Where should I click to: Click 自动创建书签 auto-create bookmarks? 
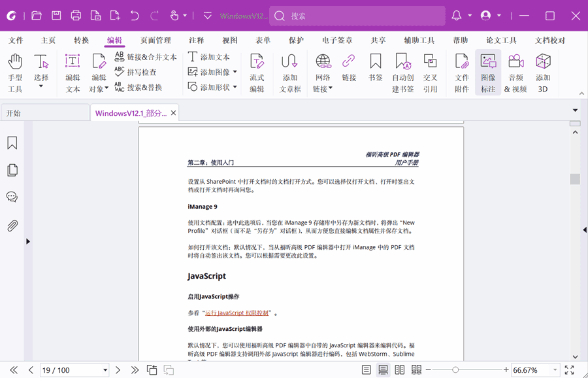402,73
